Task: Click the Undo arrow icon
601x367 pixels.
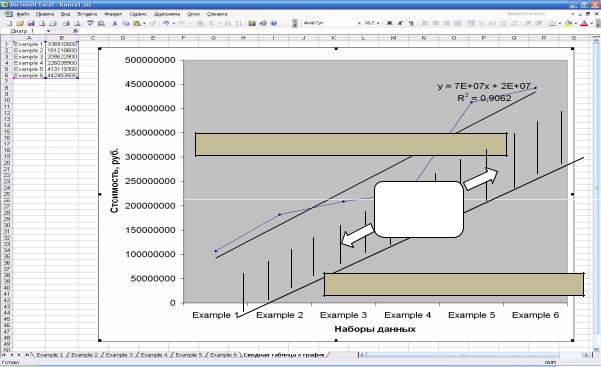Action: click(166, 23)
